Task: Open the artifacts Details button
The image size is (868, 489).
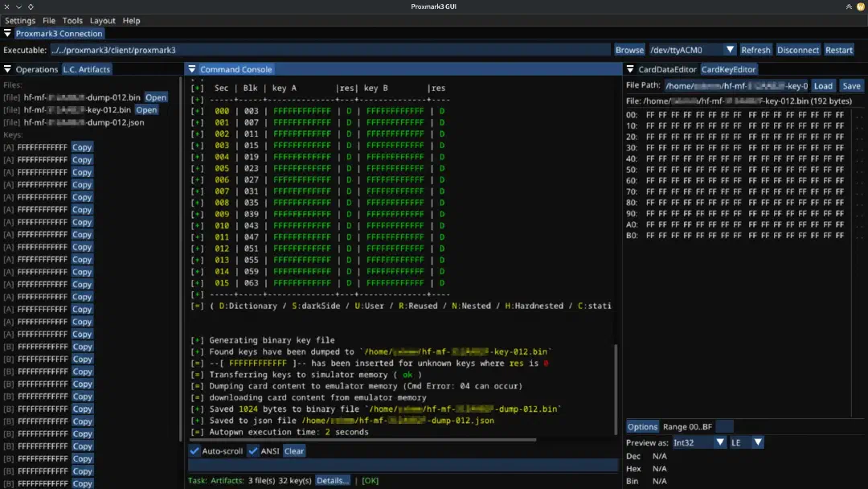Action: tap(332, 481)
